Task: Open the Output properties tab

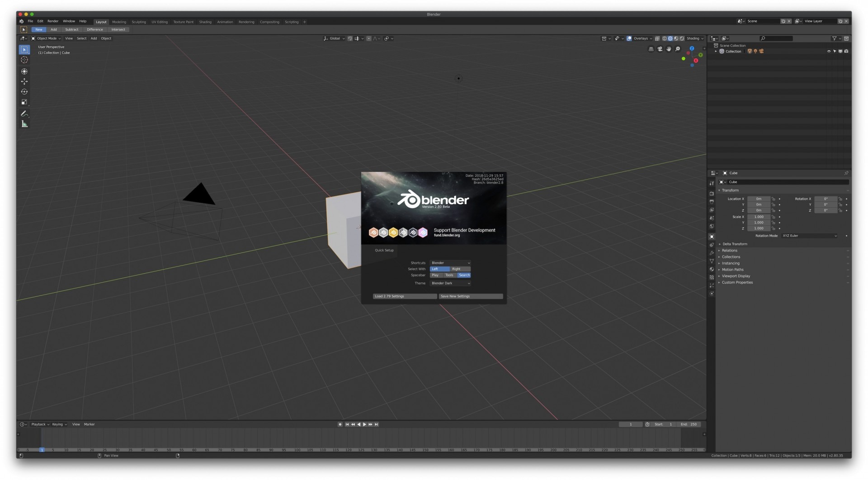Action: coord(712,202)
